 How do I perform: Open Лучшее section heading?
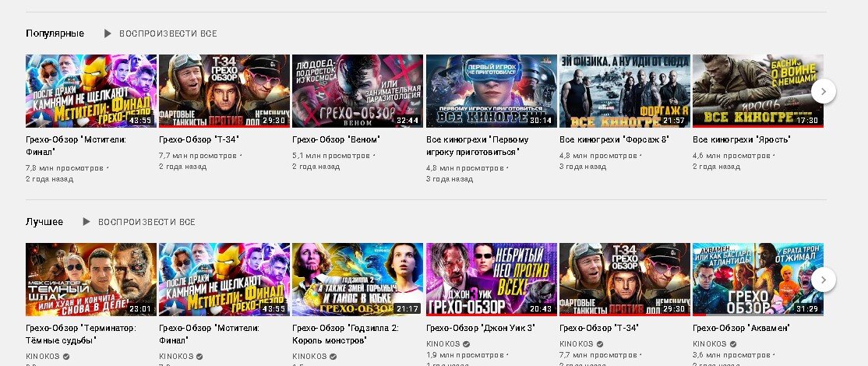click(x=44, y=222)
